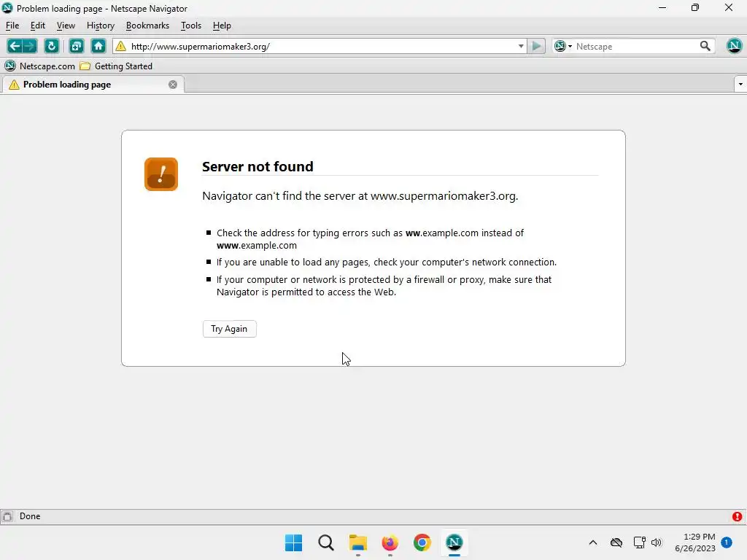747x560 pixels.
Task: Click the status bar icon beside Done
Action: 7,516
